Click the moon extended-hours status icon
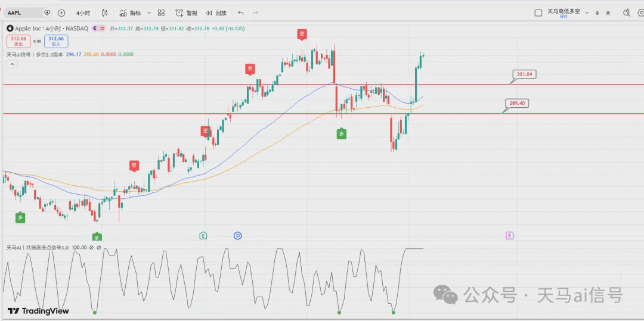 [95, 28]
